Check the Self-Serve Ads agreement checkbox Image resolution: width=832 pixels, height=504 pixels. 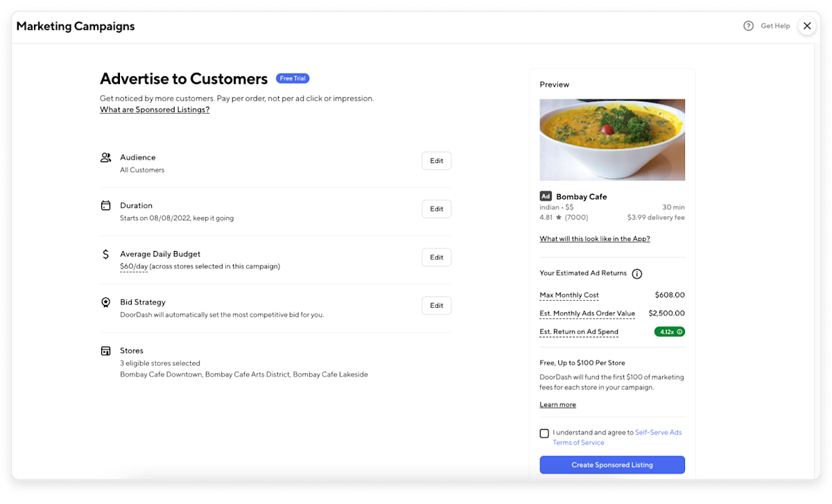[x=544, y=433]
